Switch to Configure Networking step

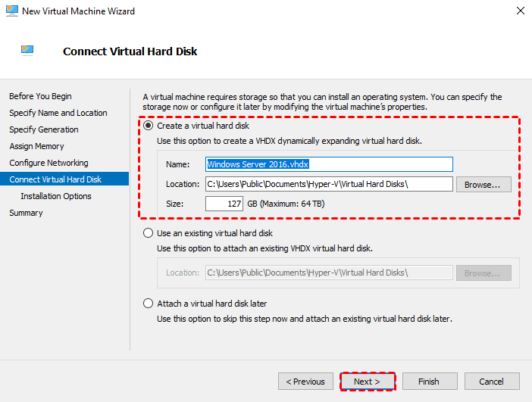click(x=49, y=163)
